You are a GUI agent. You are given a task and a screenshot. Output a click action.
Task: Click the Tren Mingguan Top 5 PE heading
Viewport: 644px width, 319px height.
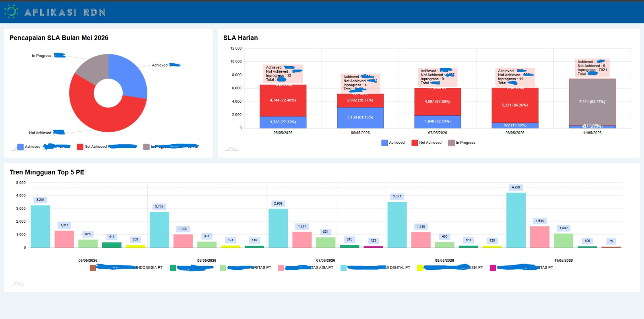point(47,172)
